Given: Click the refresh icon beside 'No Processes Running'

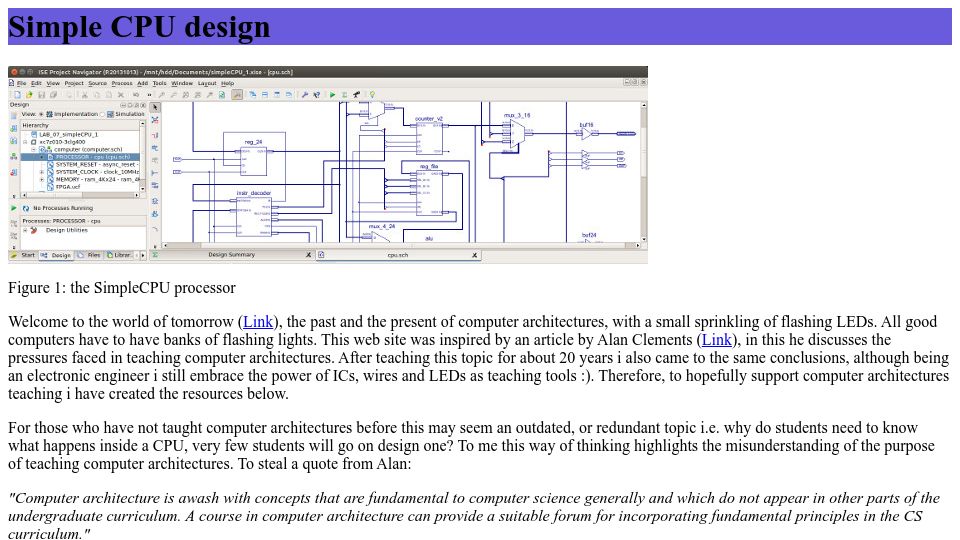Looking at the screenshot, I should coord(26,208).
